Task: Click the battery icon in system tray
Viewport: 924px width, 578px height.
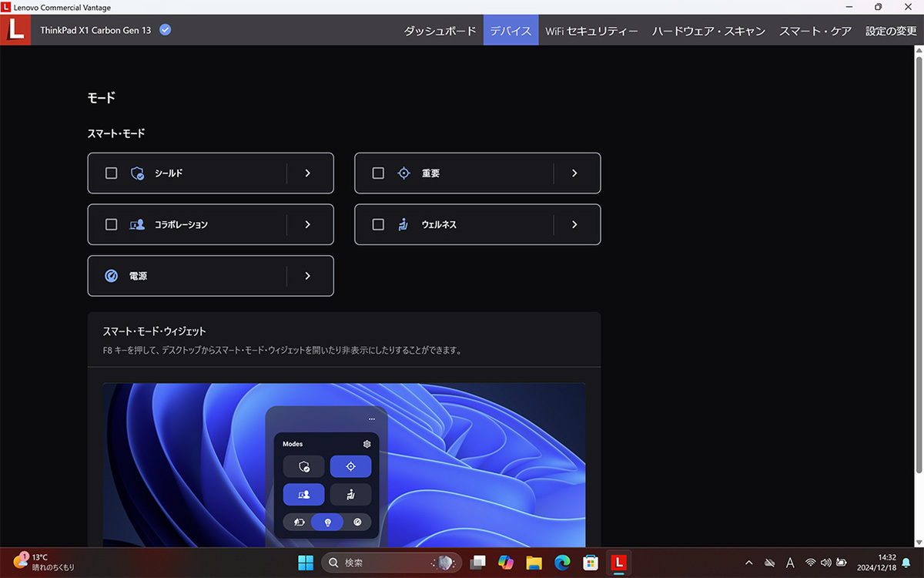Action: [842, 563]
